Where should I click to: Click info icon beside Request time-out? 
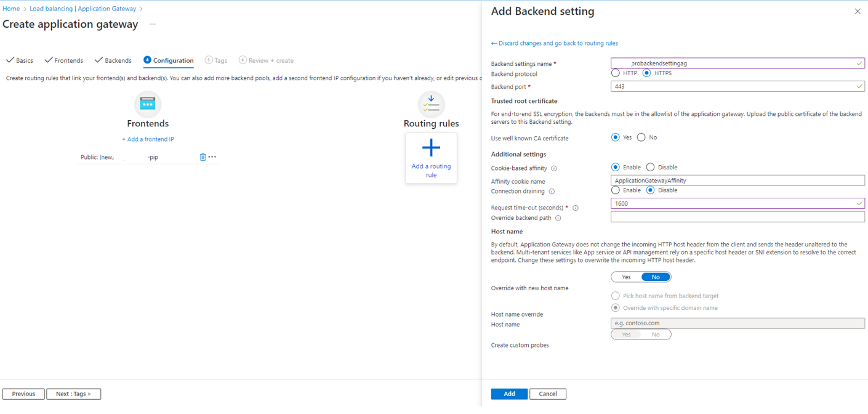pyautogui.click(x=576, y=208)
